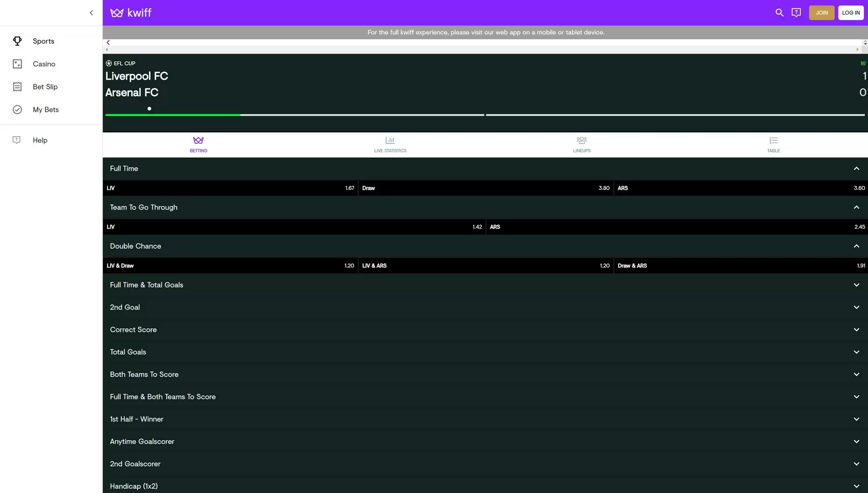The image size is (868, 493).
Task: Expand the 1st Half - Winner market
Action: point(485,419)
